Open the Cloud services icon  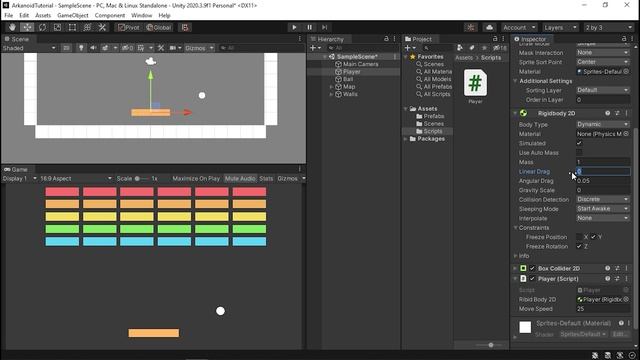tap(489, 27)
